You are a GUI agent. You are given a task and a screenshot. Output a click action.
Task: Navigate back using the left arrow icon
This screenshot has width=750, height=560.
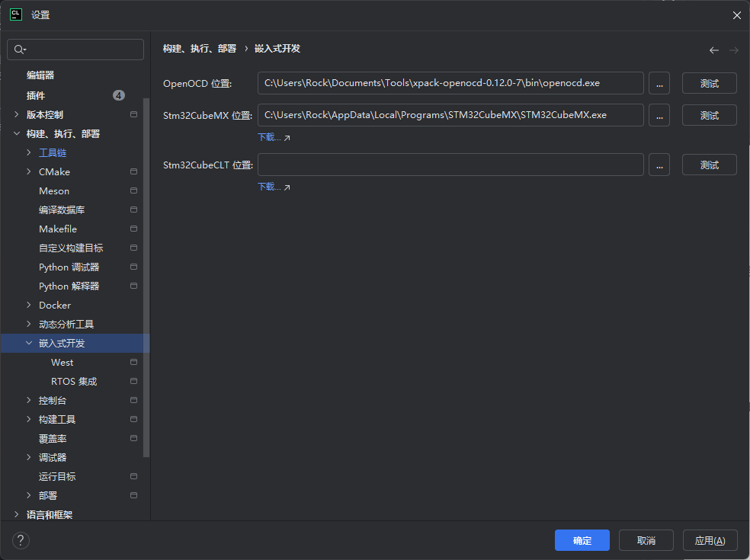point(713,50)
